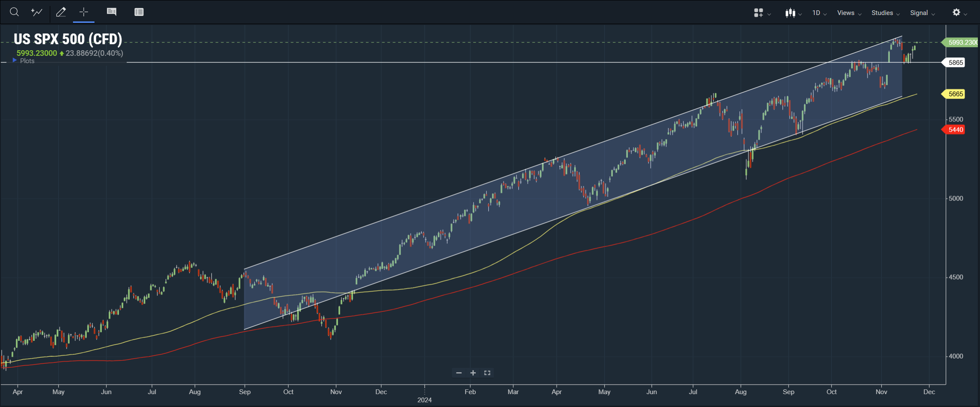Image resolution: width=980 pixels, height=407 pixels.
Task: Open the Studies menu
Action: click(886, 13)
